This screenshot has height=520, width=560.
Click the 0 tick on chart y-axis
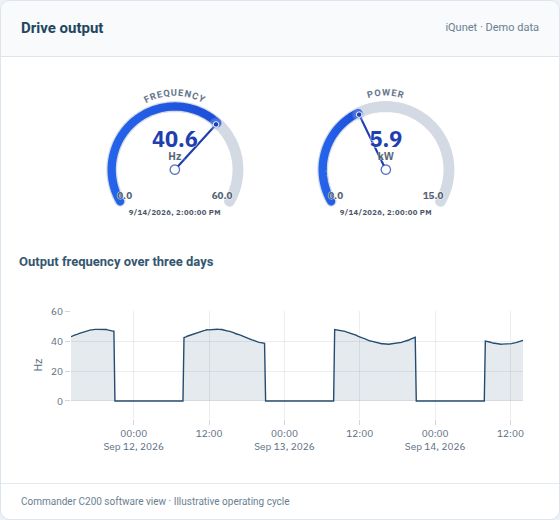pos(60,401)
